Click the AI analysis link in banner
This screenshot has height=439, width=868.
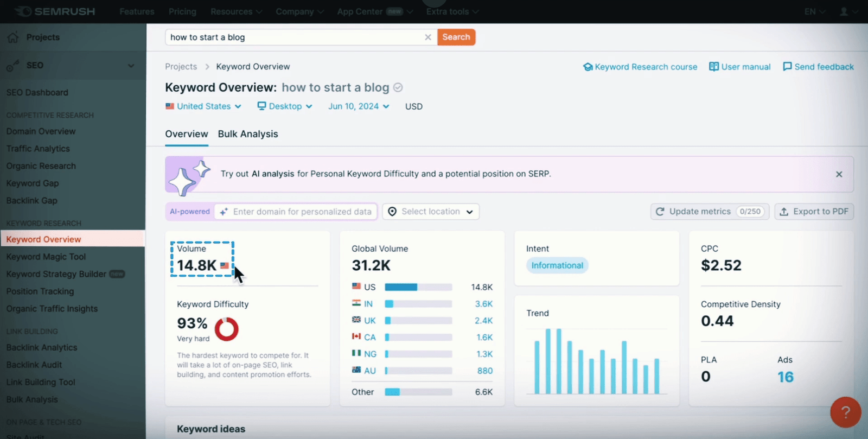(x=273, y=174)
